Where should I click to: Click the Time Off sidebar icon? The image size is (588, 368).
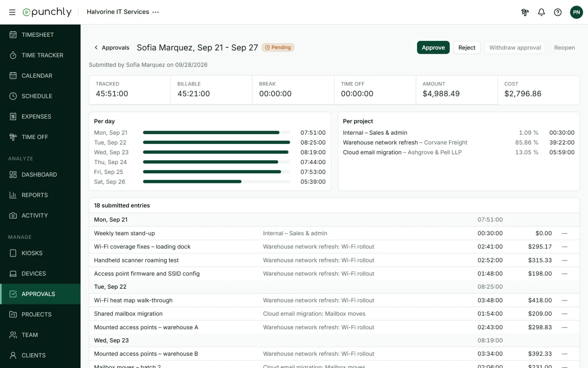click(x=13, y=137)
